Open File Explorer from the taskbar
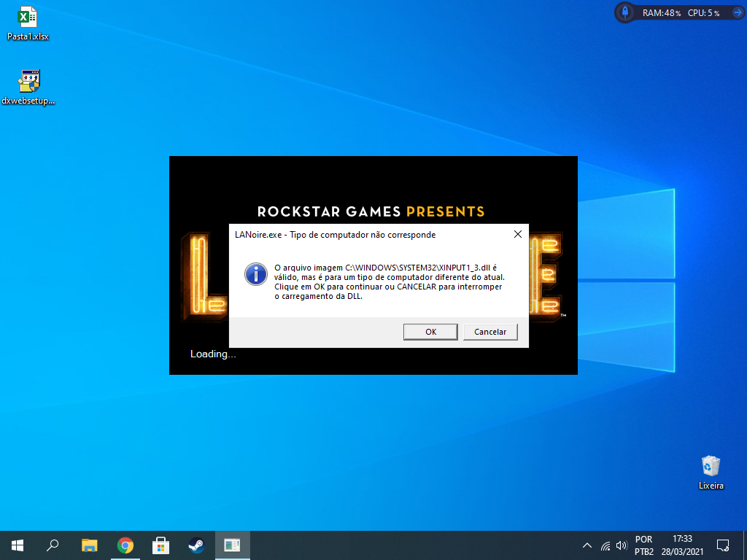This screenshot has width=747, height=560. pos(89,545)
